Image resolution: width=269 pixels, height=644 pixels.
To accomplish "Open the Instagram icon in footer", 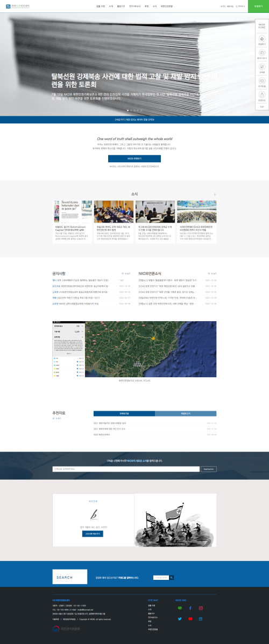I will 201,608.
